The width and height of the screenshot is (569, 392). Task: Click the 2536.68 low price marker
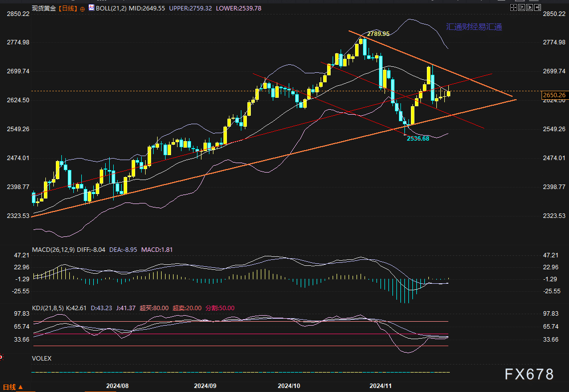(418, 138)
